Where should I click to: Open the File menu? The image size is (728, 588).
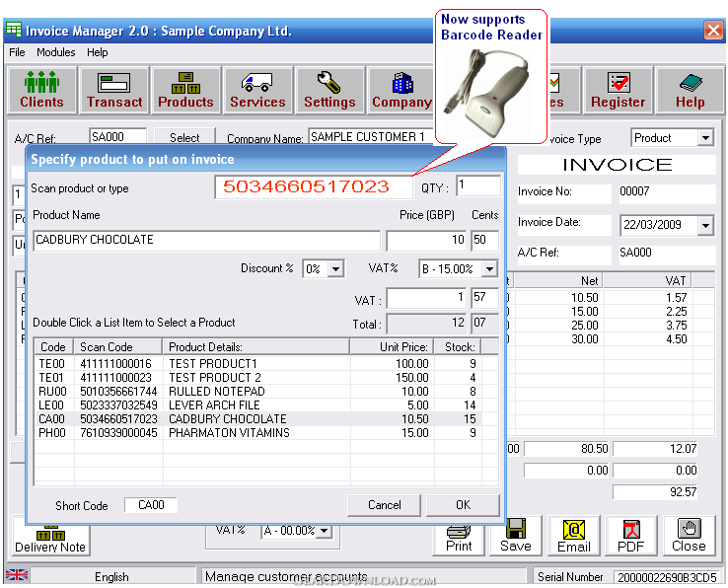(17, 52)
